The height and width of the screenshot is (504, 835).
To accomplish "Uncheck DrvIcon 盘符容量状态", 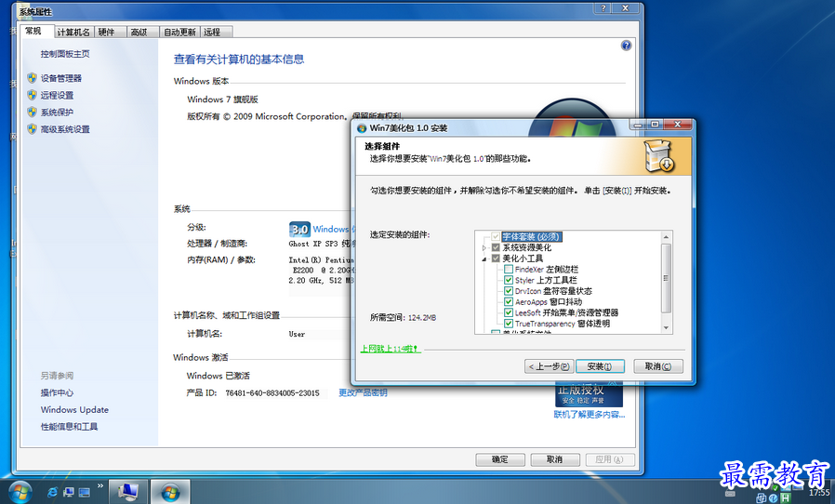I will 509,291.
